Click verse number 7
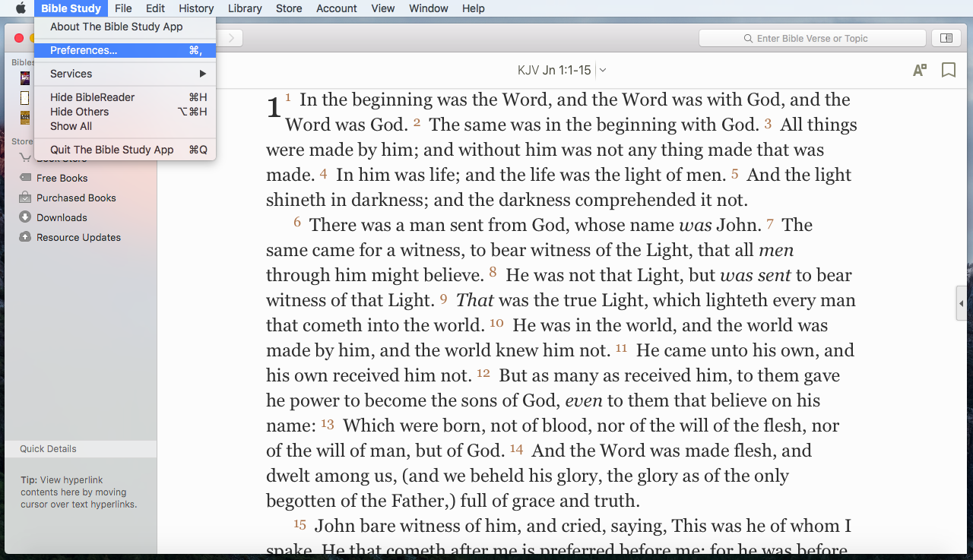 coord(769,223)
